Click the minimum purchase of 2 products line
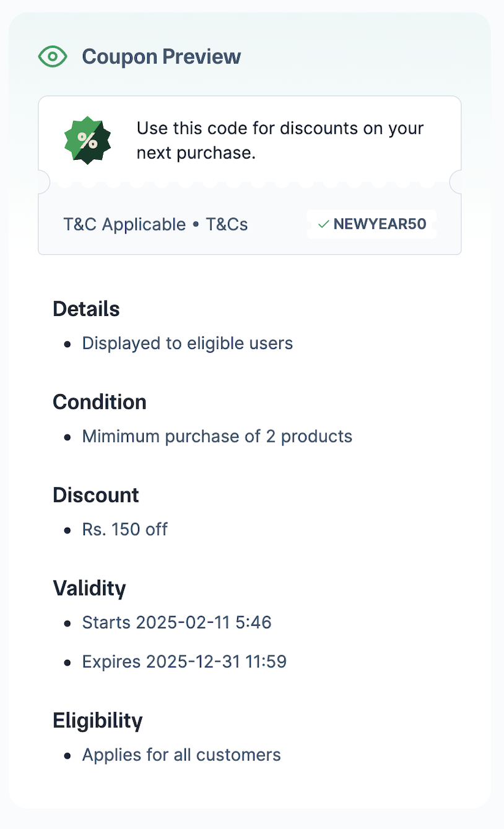The width and height of the screenshot is (504, 829). click(x=217, y=436)
